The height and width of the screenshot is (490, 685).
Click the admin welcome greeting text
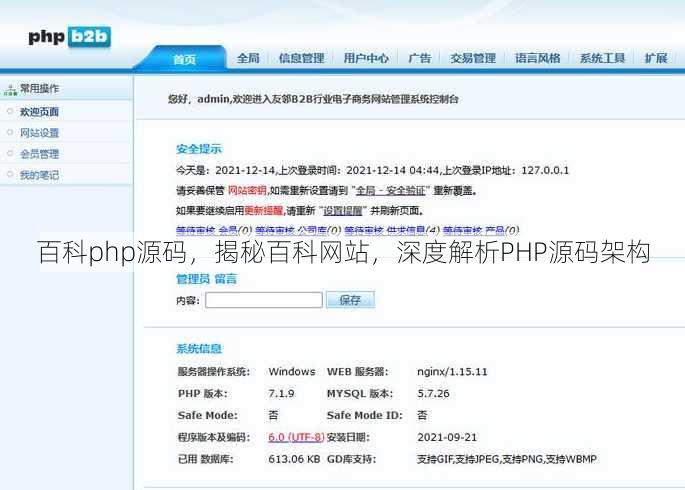(x=314, y=99)
